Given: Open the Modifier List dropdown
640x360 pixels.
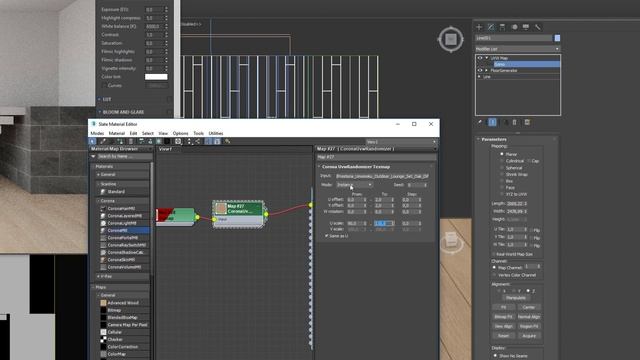Looking at the screenshot, I should tap(518, 49).
